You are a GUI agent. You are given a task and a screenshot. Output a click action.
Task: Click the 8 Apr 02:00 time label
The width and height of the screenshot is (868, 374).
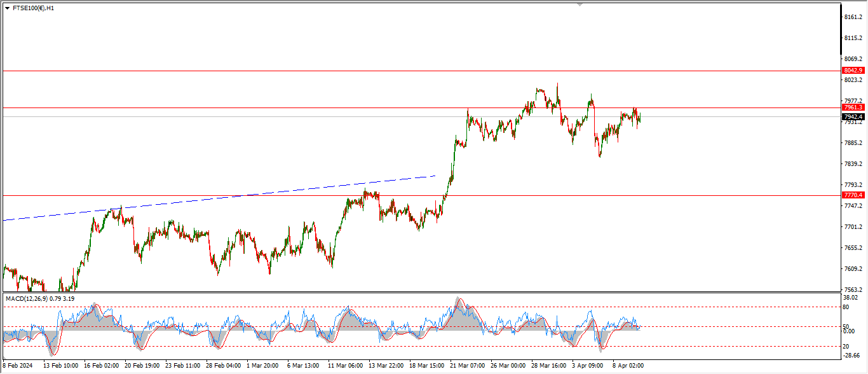[627, 366]
